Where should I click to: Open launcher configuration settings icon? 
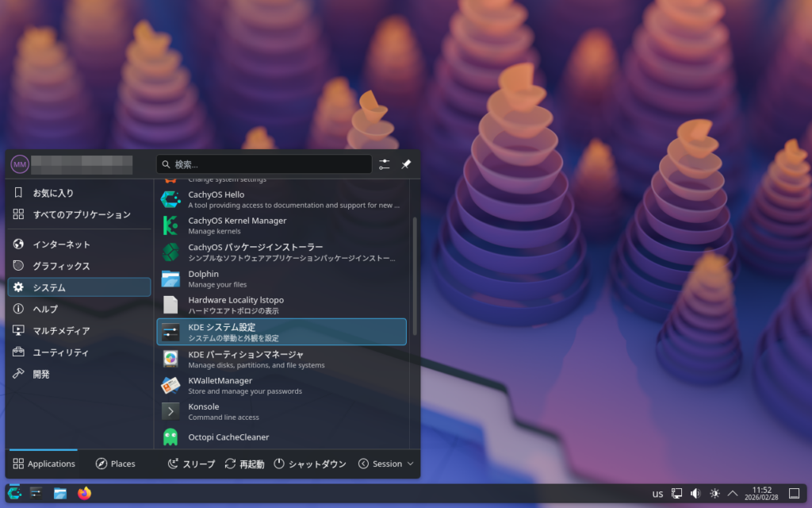(x=385, y=164)
